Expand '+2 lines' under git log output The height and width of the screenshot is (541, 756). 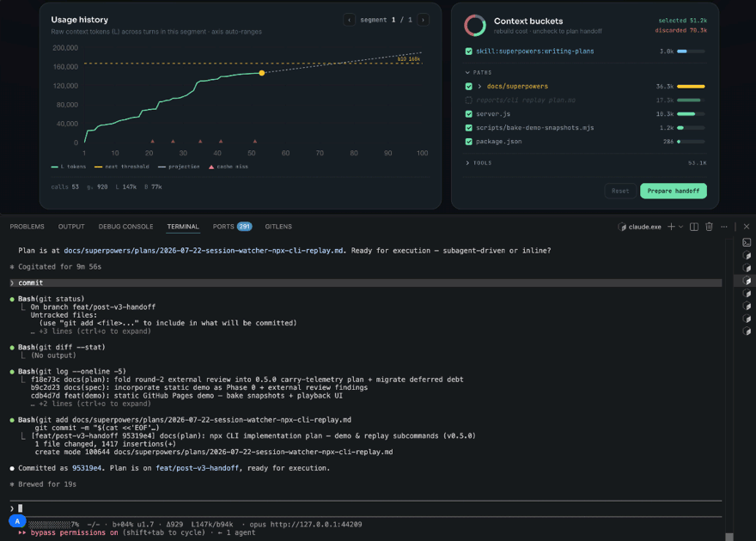click(91, 404)
